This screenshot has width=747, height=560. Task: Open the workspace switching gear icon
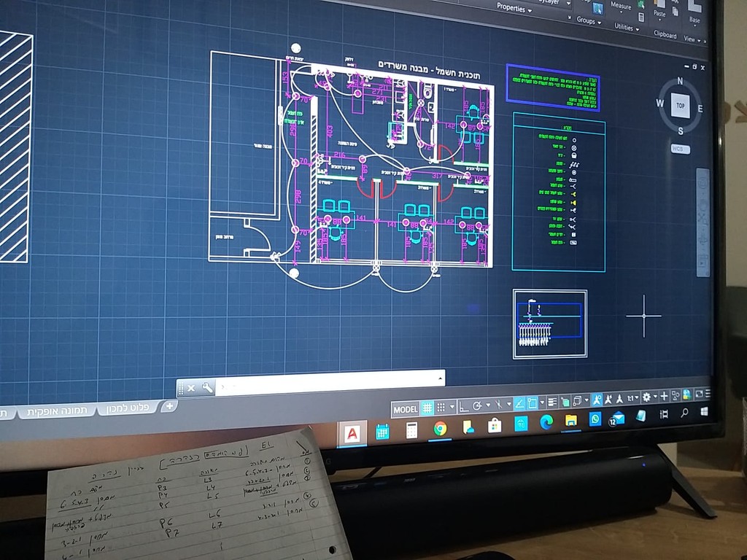click(x=646, y=397)
